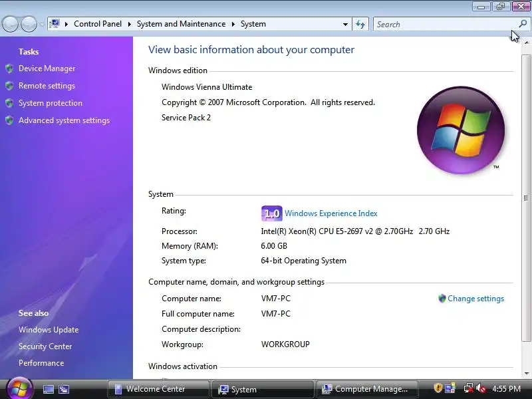Click the scrollbar down arrow

pyautogui.click(x=526, y=374)
